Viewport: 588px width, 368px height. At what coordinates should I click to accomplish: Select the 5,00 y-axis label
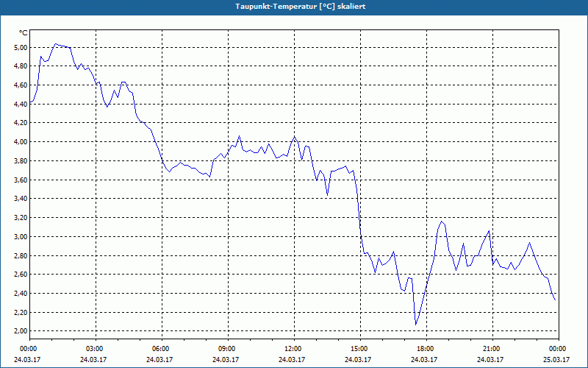21,48
